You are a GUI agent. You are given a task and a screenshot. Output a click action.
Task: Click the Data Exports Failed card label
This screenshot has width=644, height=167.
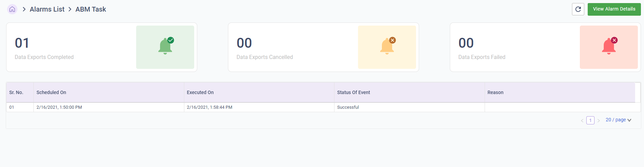coord(482,57)
